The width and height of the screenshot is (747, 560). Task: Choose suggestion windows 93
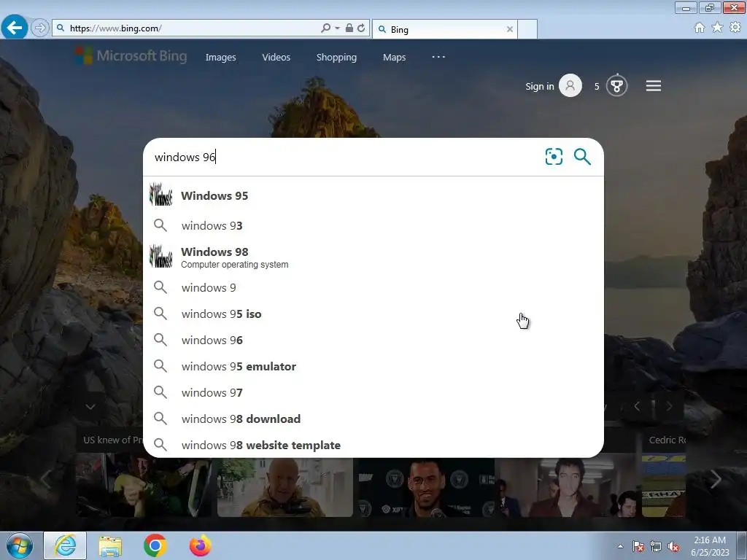pos(373,226)
